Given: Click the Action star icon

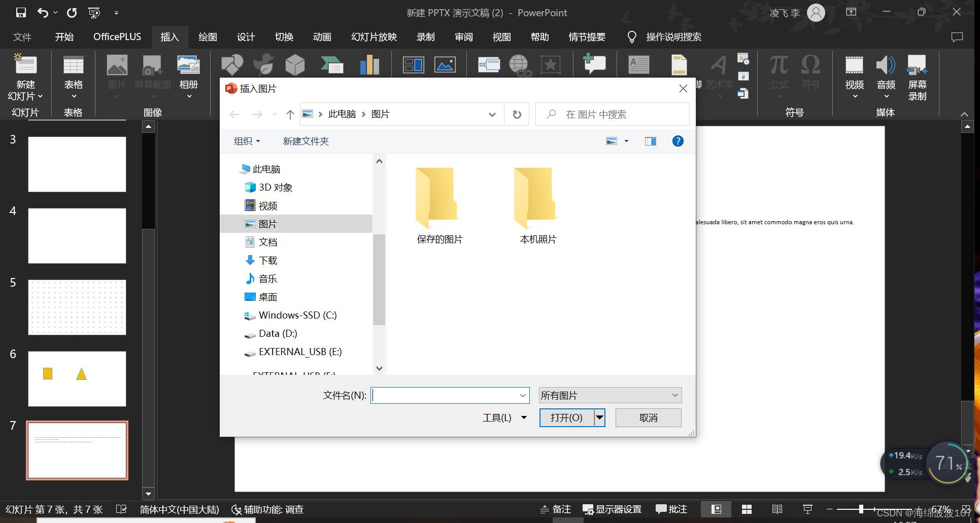Looking at the screenshot, I should point(551,65).
